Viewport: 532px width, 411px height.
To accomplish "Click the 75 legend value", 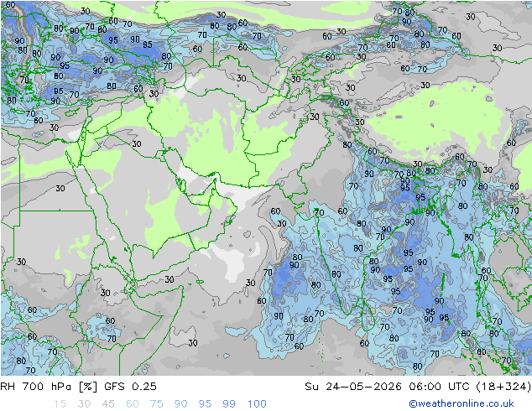I will tap(156, 404).
